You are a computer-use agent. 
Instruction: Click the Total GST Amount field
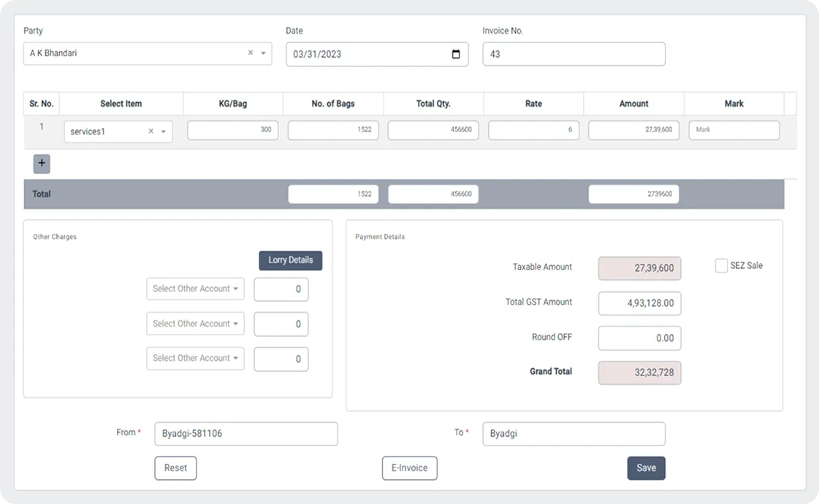click(x=639, y=303)
